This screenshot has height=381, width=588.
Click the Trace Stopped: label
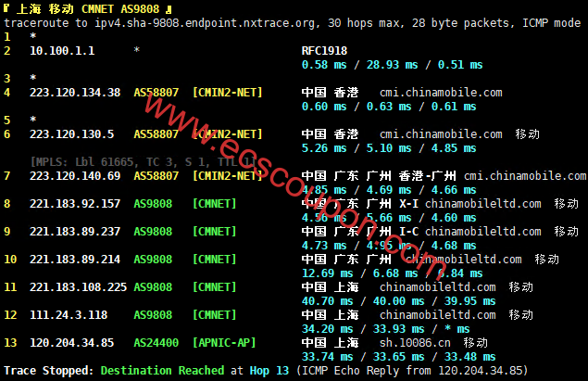click(x=49, y=370)
